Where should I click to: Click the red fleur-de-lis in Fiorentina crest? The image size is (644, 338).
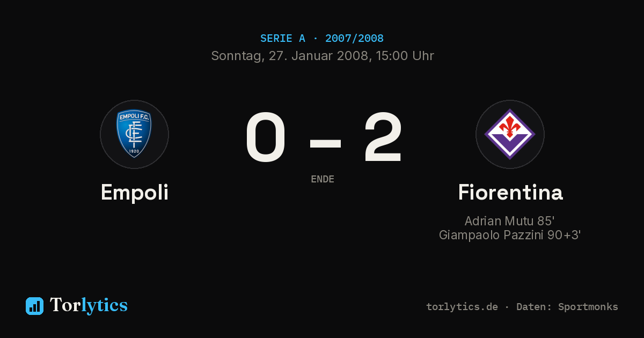click(510, 127)
